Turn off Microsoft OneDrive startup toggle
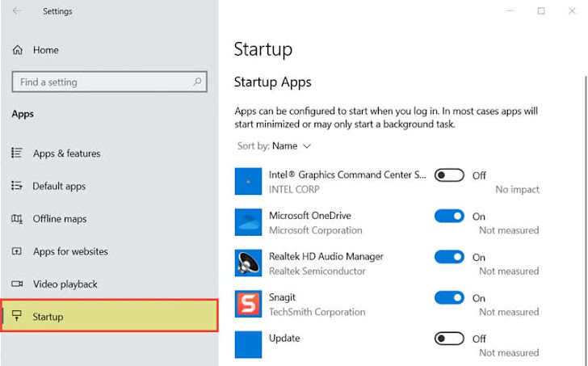Viewport: 588px width, 366px height. click(449, 216)
